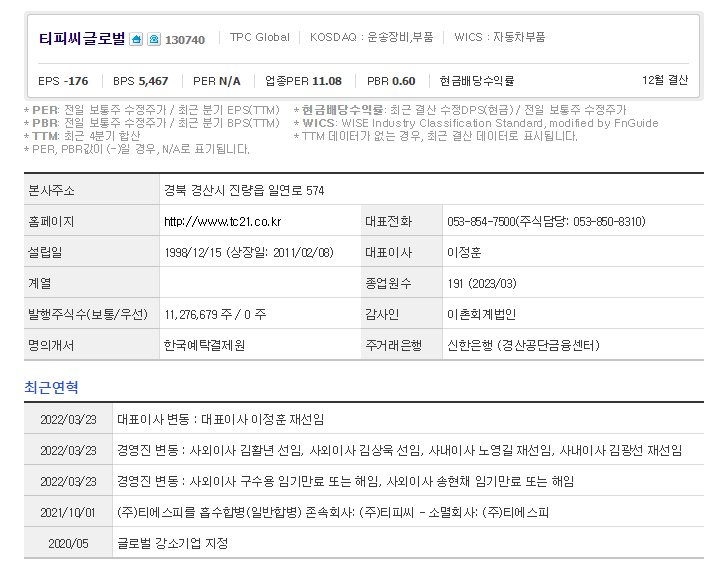Viewport: 718px width, 568px height.
Task: Click phone number 053-854-7500 cell
Action: click(x=573, y=221)
